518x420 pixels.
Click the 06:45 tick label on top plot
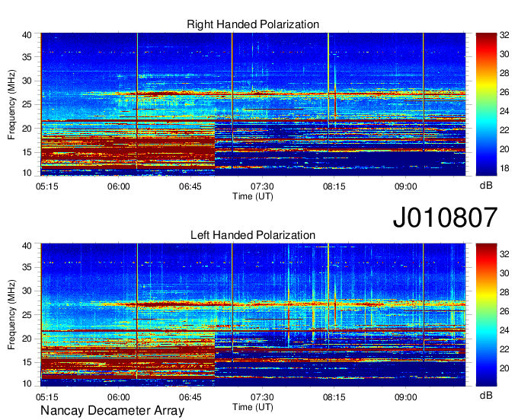pos(190,186)
